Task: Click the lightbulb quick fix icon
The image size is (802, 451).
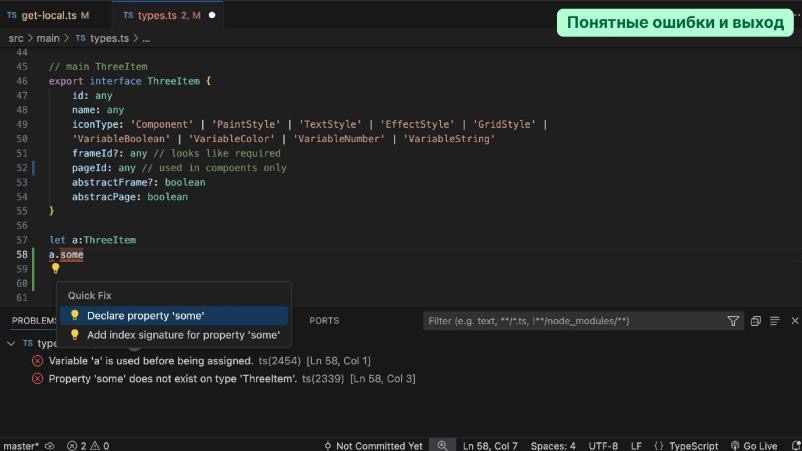Action: tap(55, 268)
